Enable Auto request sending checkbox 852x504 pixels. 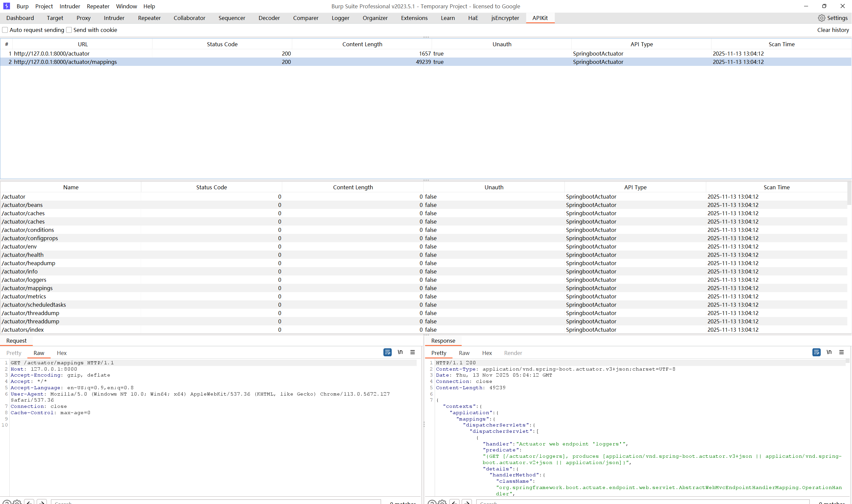(5, 30)
